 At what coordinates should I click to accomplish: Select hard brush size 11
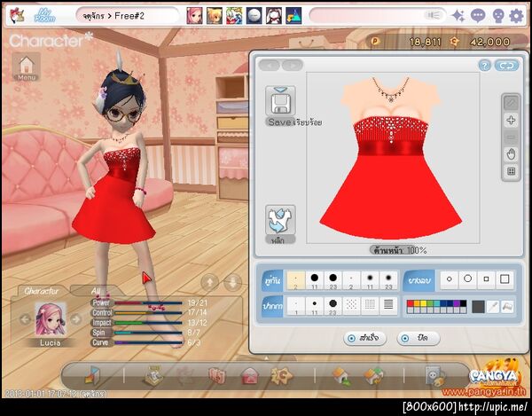pos(315,280)
